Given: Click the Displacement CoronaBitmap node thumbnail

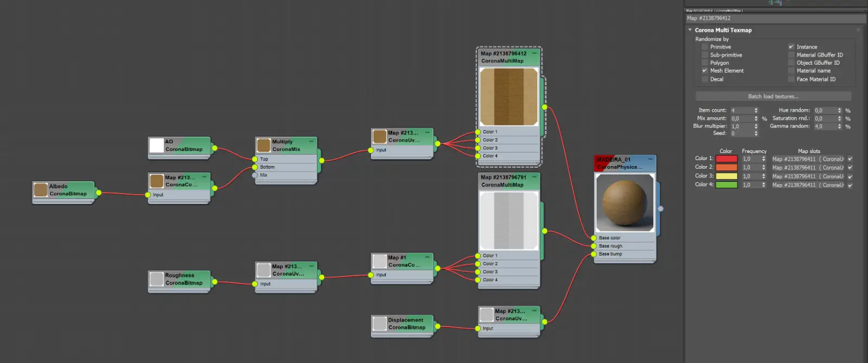Looking at the screenshot, I should (380, 324).
